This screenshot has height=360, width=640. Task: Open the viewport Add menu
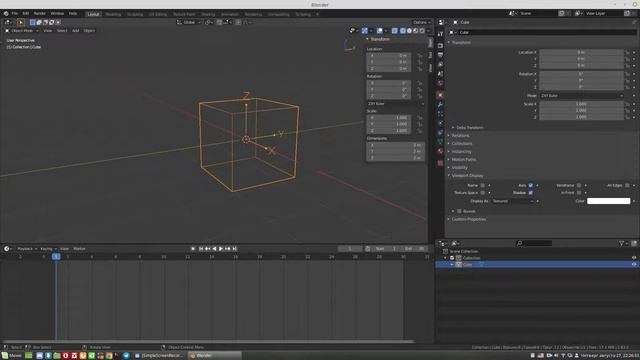pos(76,31)
